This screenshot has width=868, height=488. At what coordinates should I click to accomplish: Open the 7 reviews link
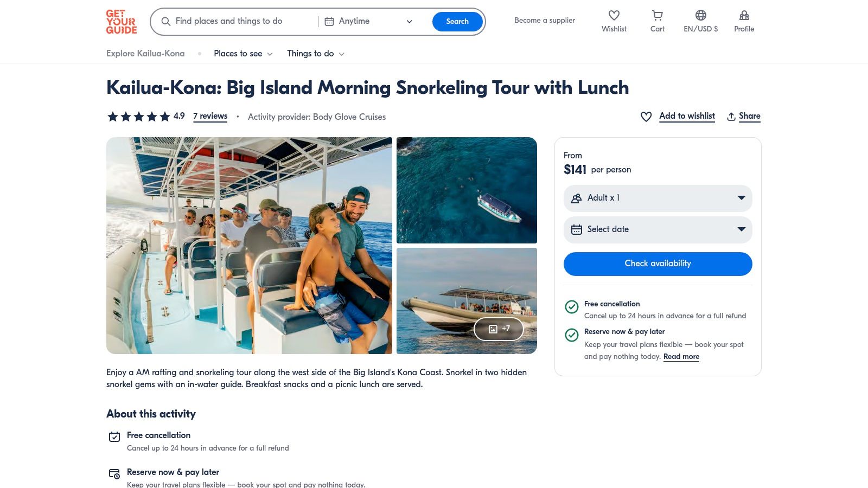coord(210,116)
